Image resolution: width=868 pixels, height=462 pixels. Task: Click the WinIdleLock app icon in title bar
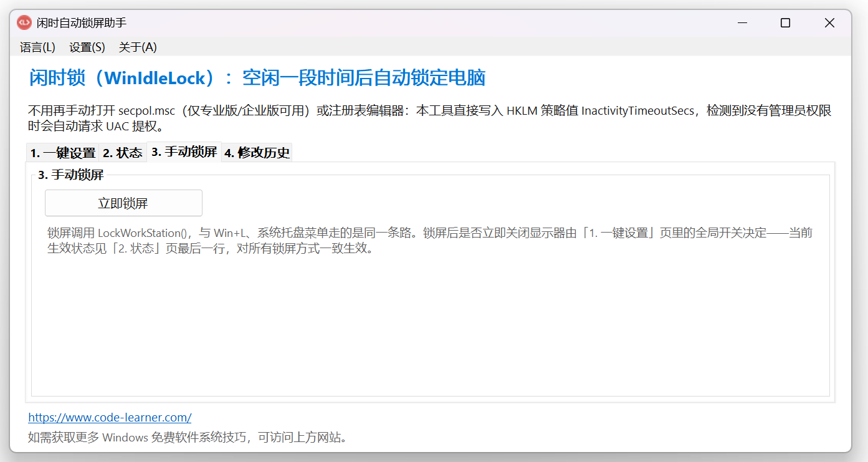pos(24,23)
